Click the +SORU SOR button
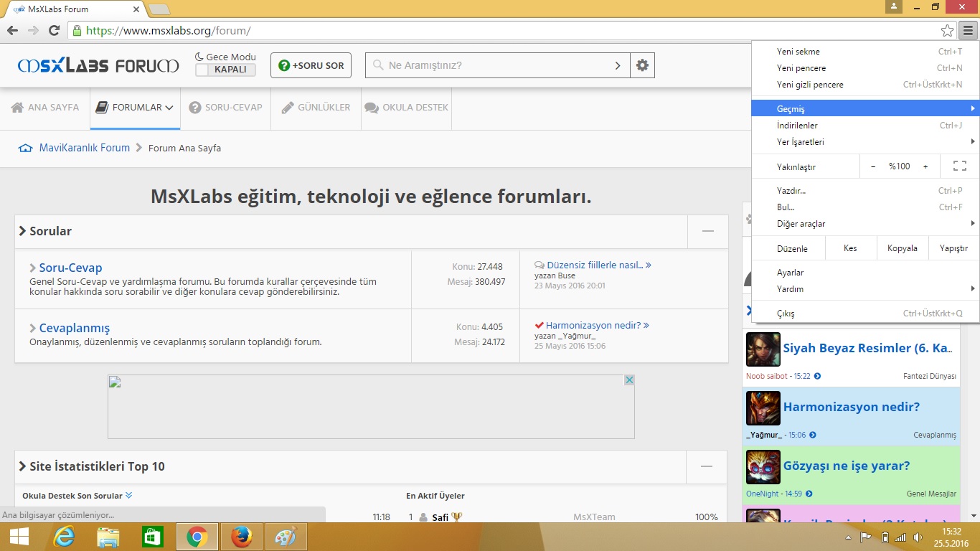 click(311, 65)
